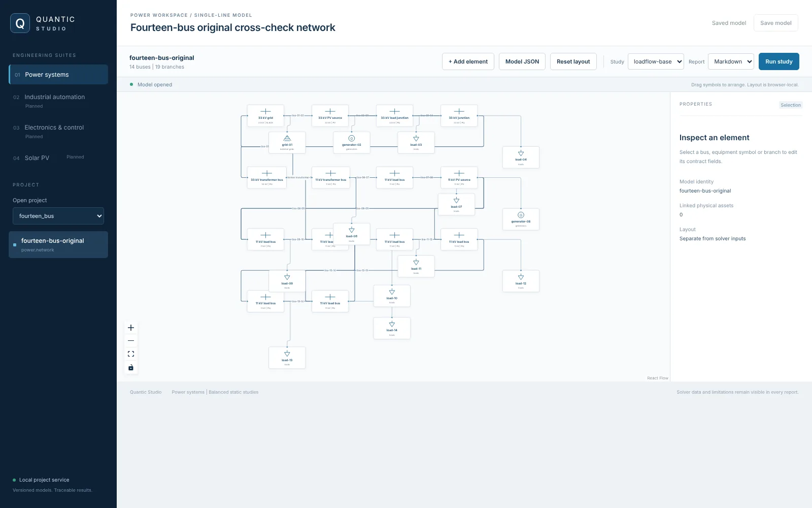Screen dimensions: 812x508
Task: Select the load-03 node
Action: (416, 143)
